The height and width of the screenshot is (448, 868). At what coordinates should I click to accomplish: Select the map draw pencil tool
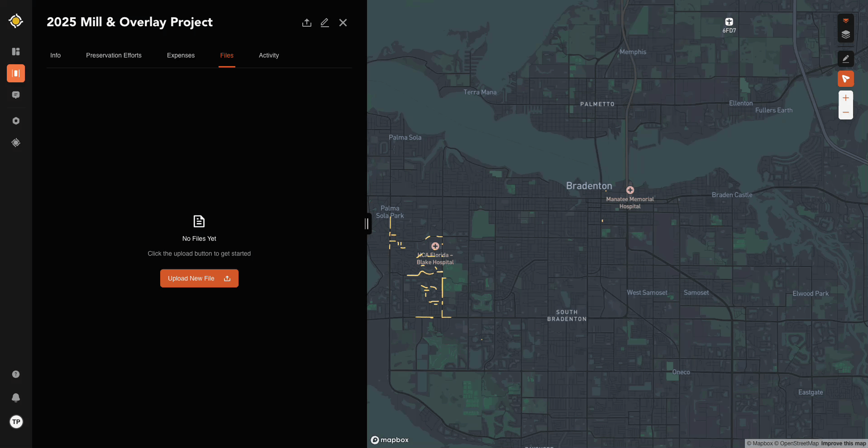click(x=845, y=59)
